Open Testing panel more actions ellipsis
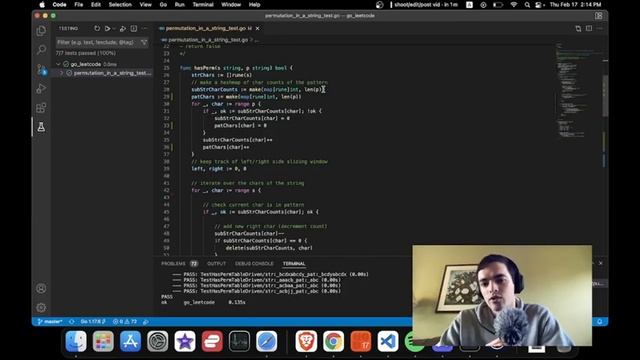The width and height of the screenshot is (640, 360). [x=145, y=29]
